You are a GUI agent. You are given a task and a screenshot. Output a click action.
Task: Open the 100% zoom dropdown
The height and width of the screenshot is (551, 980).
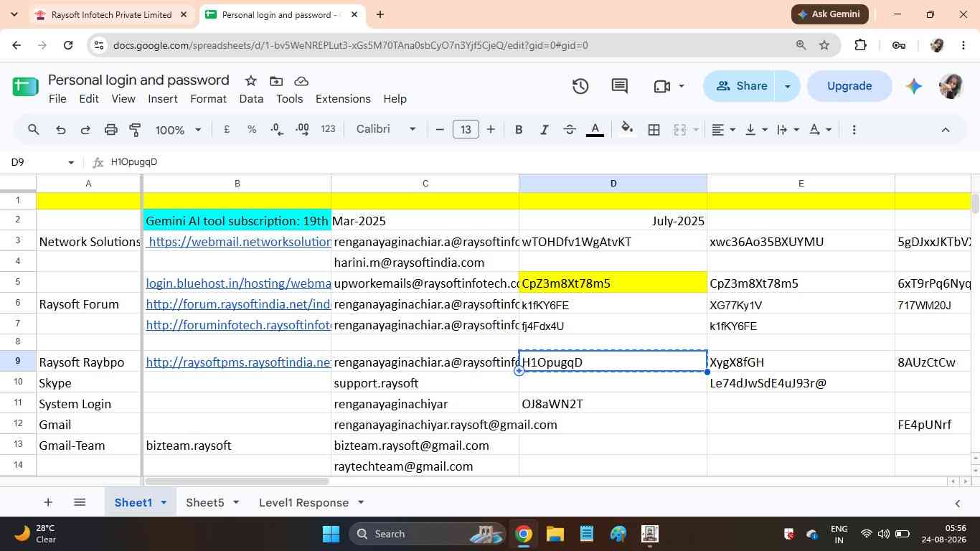(x=178, y=130)
